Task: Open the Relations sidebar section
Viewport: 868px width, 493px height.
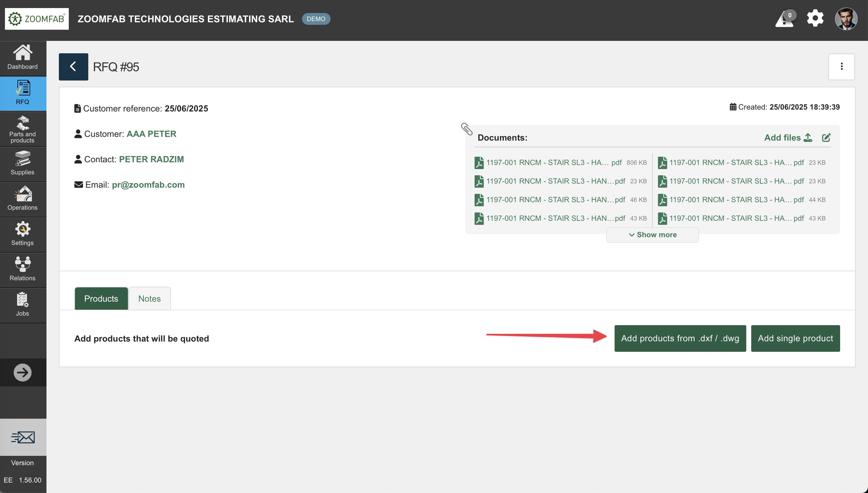Action: coord(23,269)
